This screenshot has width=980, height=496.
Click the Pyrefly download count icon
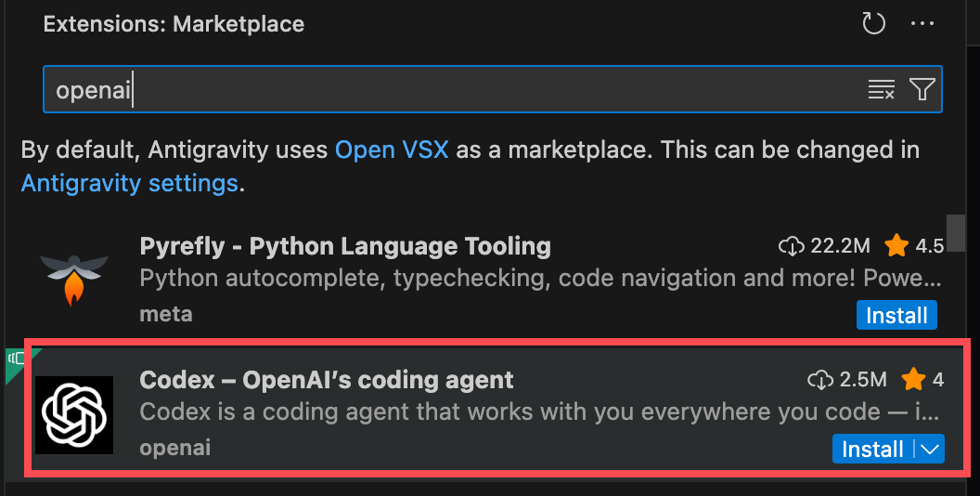[791, 246]
